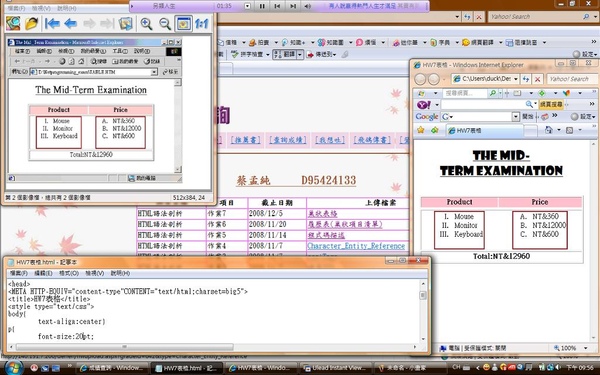Open the address dropdown in HW7 IE window
This screenshot has width=600, height=375.
click(515, 79)
